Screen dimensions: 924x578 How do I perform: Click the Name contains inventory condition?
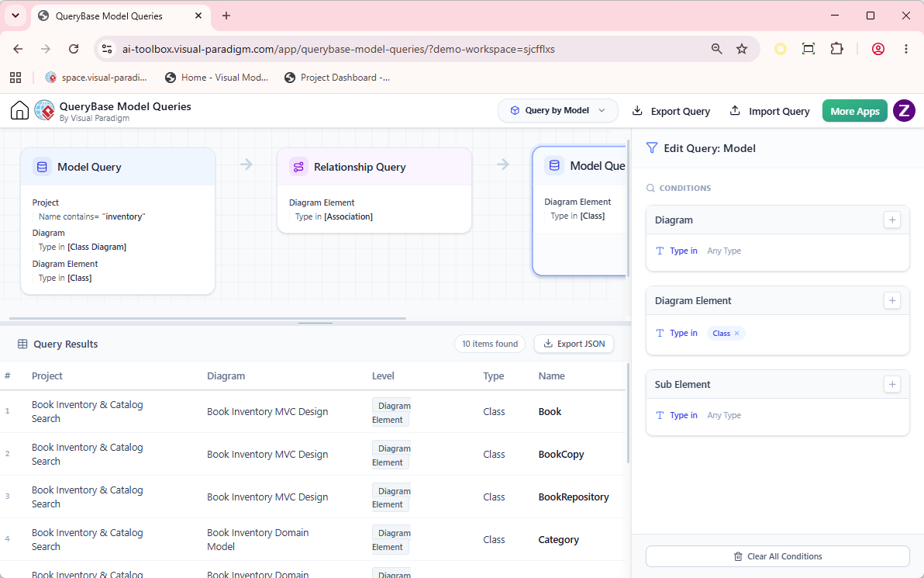coord(92,216)
